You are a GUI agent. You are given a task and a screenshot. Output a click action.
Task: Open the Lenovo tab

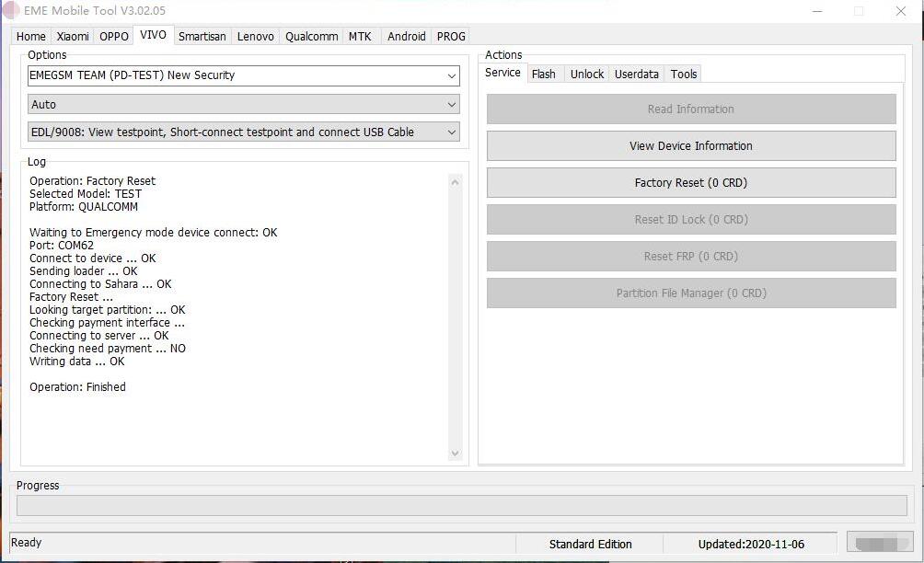point(255,37)
